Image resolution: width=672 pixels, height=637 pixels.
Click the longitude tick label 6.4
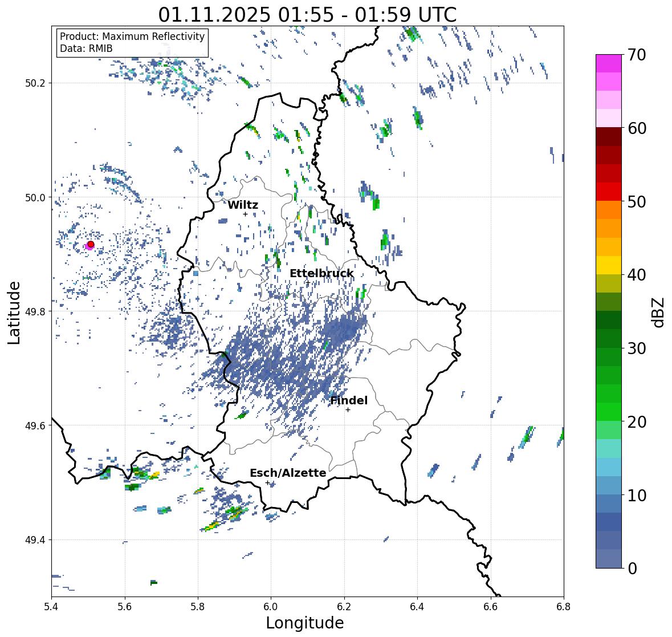pos(417,606)
